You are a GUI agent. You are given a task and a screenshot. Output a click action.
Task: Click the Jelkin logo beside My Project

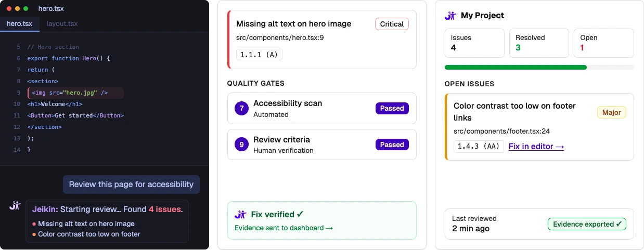(450, 16)
